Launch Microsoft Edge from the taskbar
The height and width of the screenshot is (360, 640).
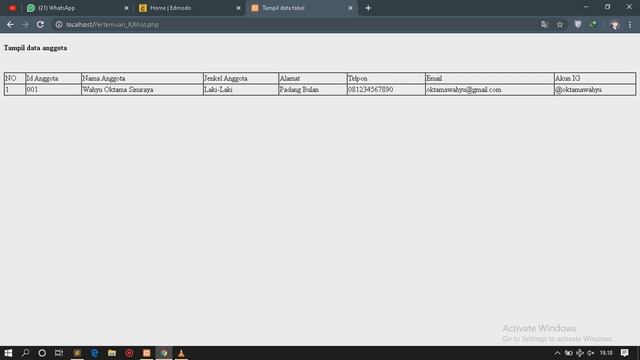point(94,353)
